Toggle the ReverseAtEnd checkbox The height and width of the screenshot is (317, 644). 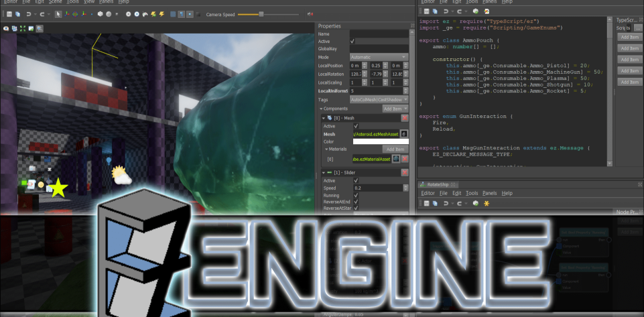(x=356, y=202)
